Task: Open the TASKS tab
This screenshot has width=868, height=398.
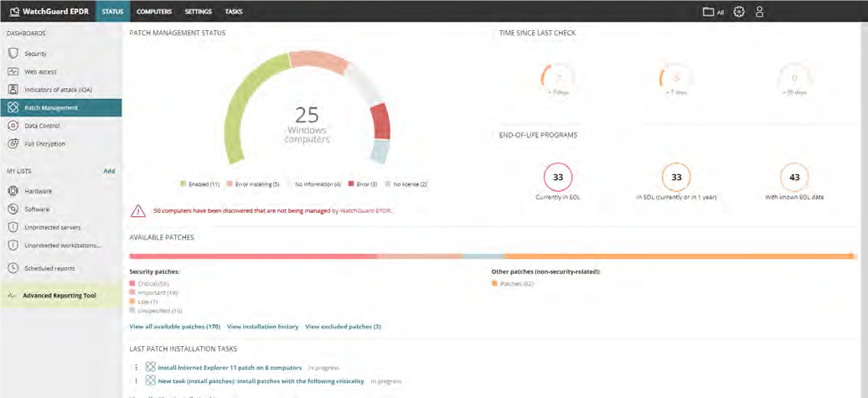Action: (x=234, y=11)
